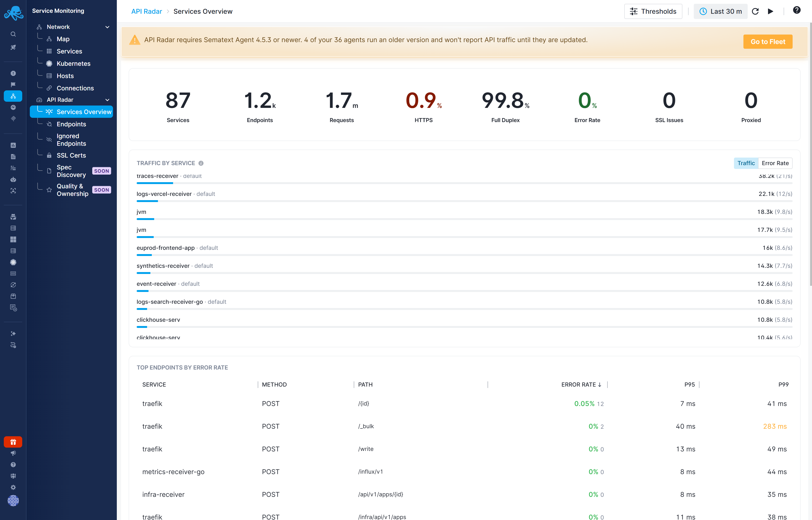Click the bar chart reports icon in the rail
The width and height of the screenshot is (812, 520).
coord(13,145)
